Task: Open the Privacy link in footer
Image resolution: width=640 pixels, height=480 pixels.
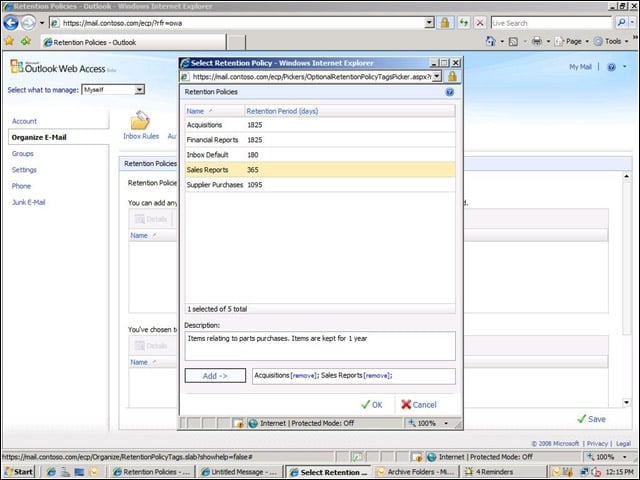Action: [x=597, y=444]
